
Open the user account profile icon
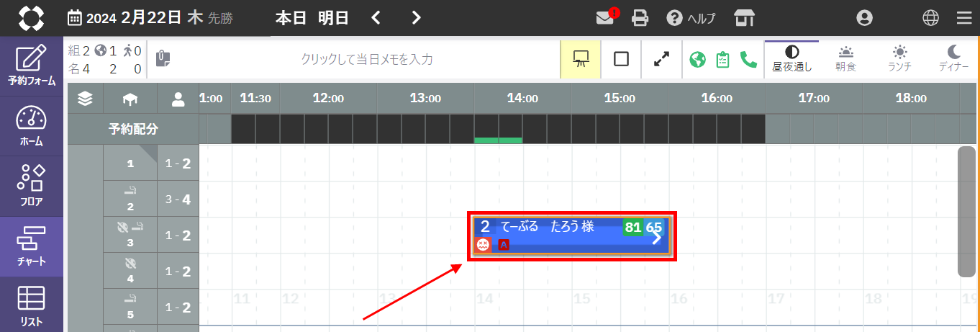click(864, 18)
